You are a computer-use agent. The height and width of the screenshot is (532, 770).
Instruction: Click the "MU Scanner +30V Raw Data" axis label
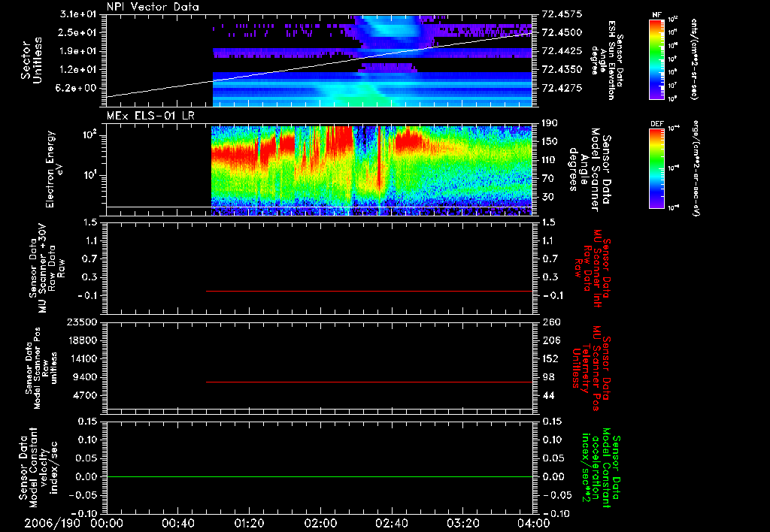[x=46, y=268]
